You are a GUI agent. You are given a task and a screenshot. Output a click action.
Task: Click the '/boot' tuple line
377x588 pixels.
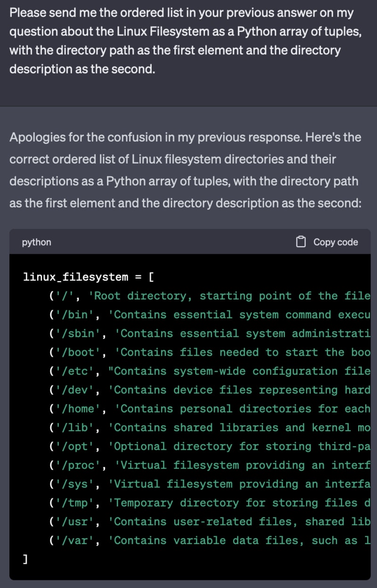coord(210,352)
